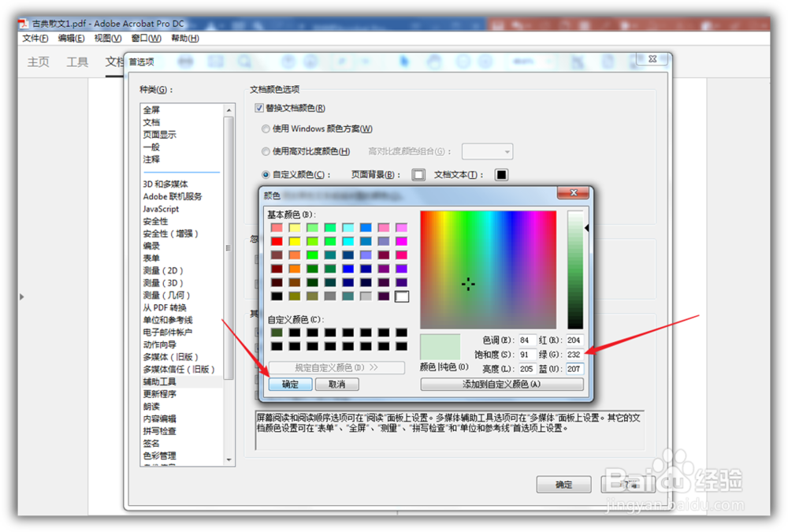Cancel the color dialog with 取消
Viewport: 788px width, 532px height.
tap(336, 384)
